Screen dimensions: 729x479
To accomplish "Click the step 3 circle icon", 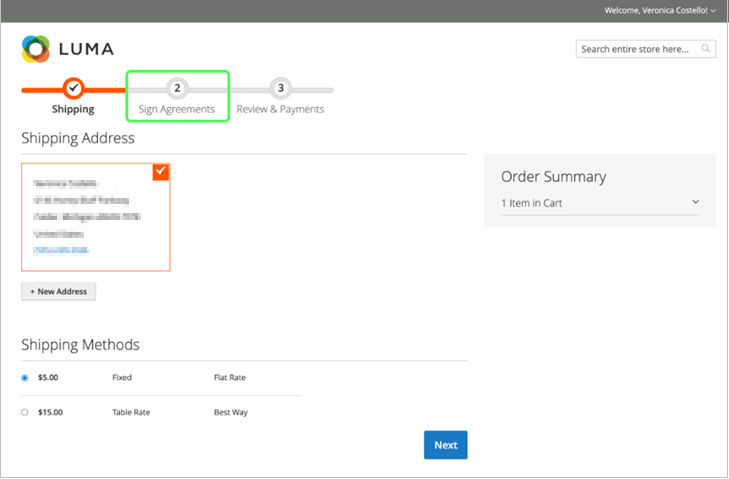I will (281, 88).
